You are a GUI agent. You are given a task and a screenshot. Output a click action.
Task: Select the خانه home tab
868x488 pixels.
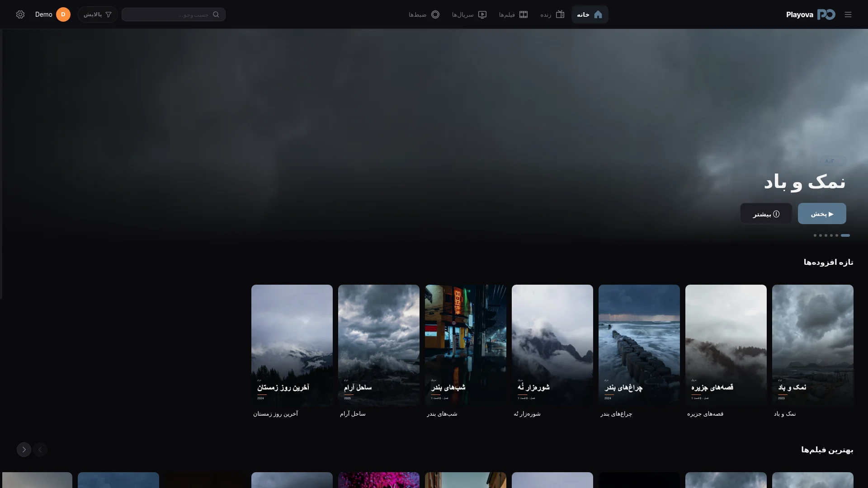(x=590, y=14)
